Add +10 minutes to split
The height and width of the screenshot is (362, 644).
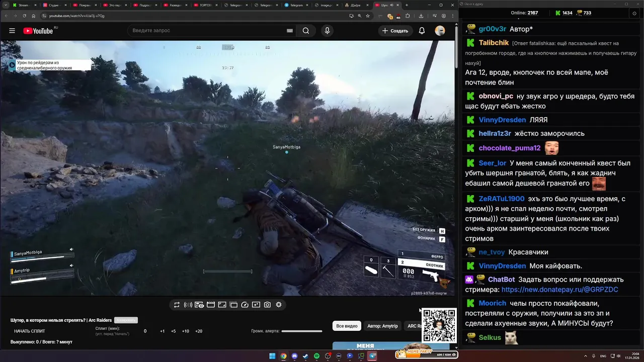click(x=186, y=331)
